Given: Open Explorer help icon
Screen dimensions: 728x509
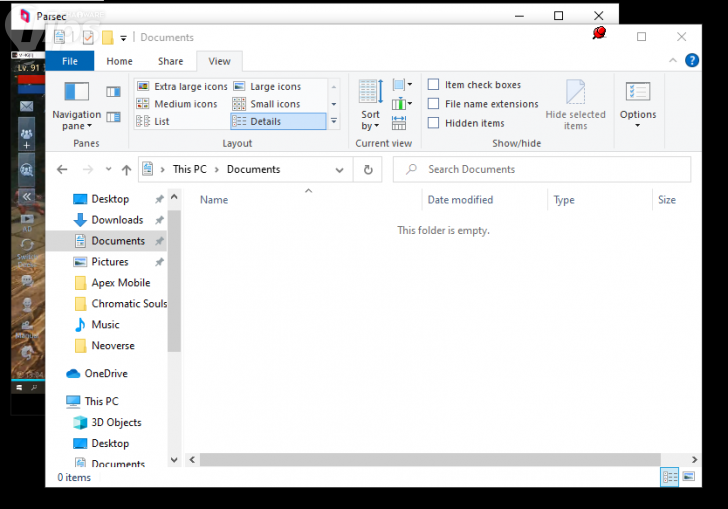Looking at the screenshot, I should tap(692, 60).
